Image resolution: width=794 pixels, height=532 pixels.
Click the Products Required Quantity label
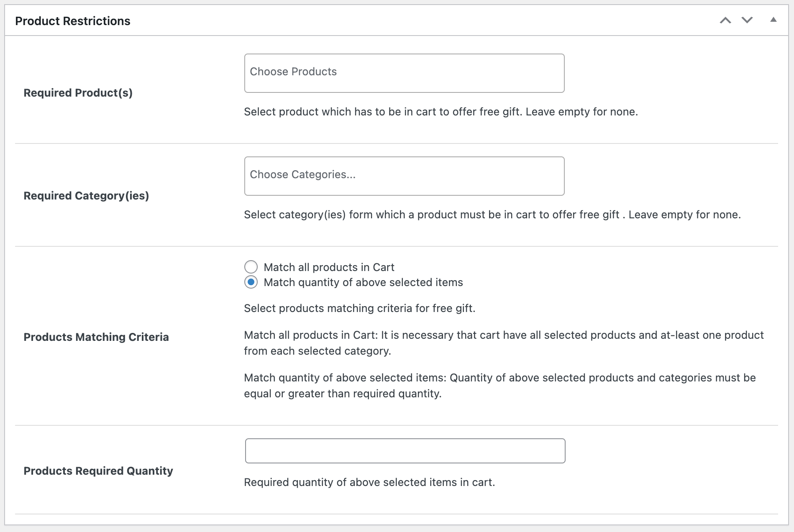(x=98, y=471)
